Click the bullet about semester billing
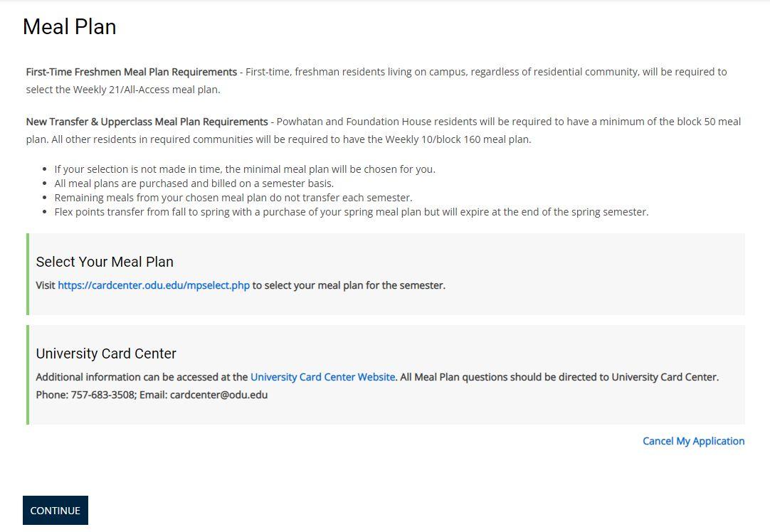The width and height of the screenshot is (770, 532). (194, 183)
